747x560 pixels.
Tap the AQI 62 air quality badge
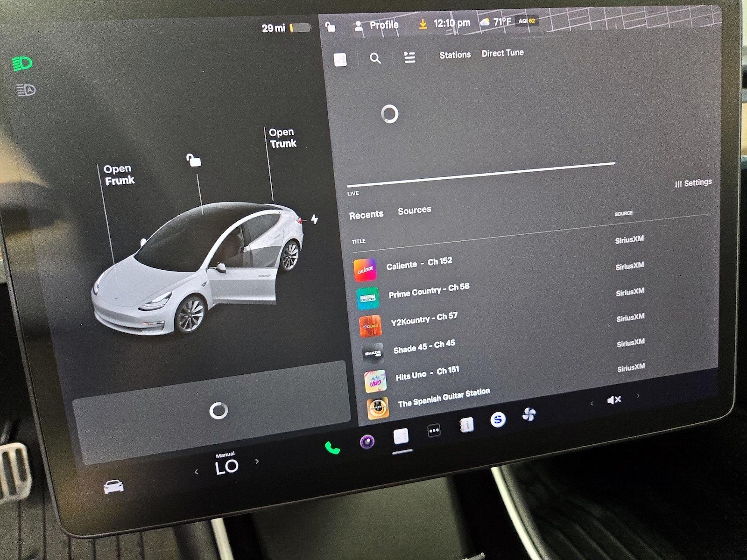(x=527, y=21)
